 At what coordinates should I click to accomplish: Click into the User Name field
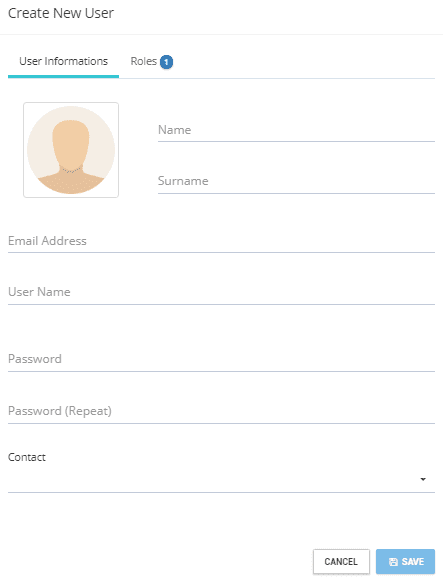[221, 292]
